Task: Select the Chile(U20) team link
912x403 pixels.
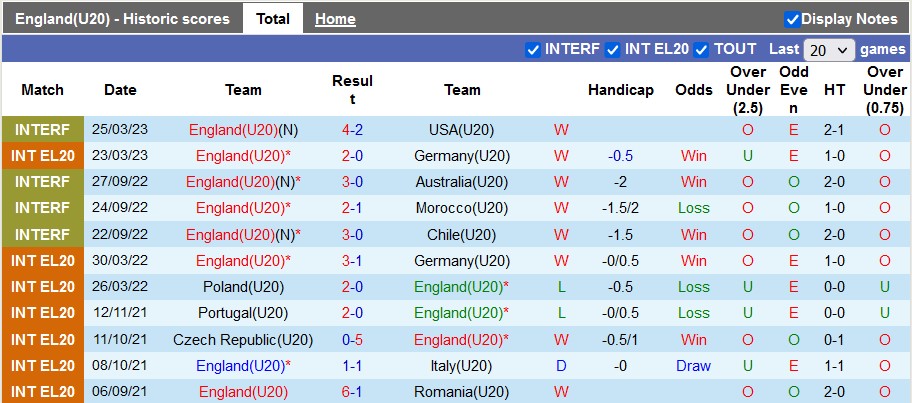Action: pos(462,234)
